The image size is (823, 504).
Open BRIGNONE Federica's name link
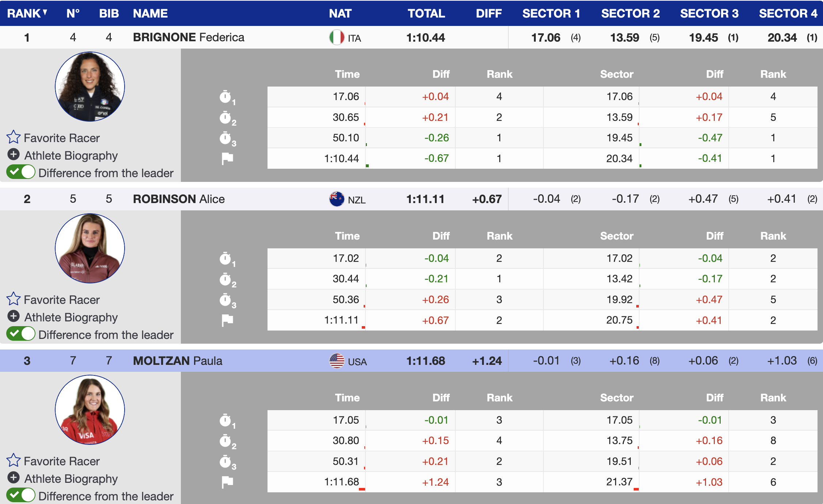188,37
